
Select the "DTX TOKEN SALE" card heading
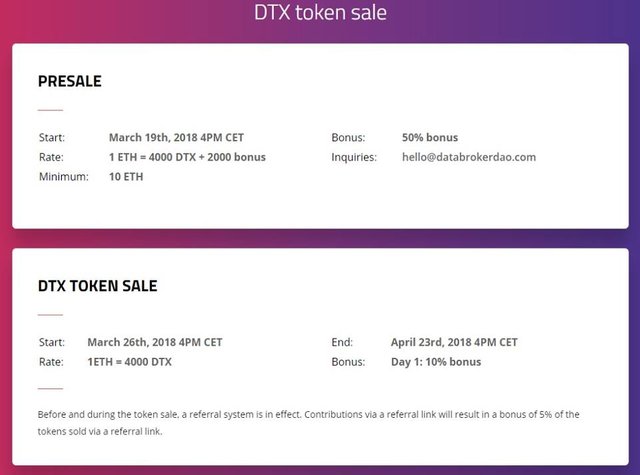(x=98, y=286)
